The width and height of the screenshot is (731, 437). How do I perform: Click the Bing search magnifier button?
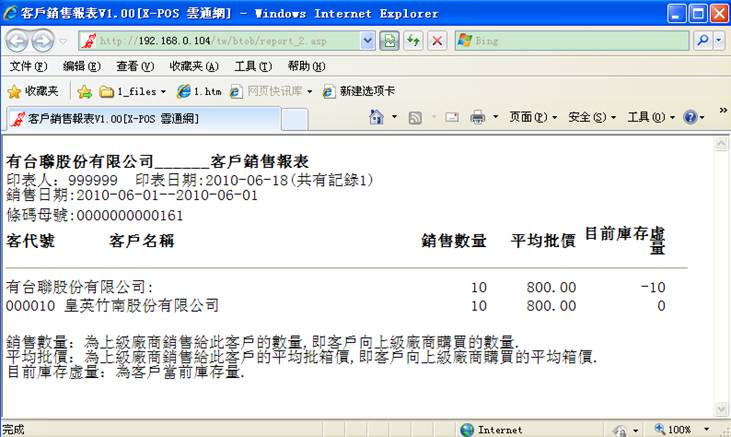pos(701,41)
